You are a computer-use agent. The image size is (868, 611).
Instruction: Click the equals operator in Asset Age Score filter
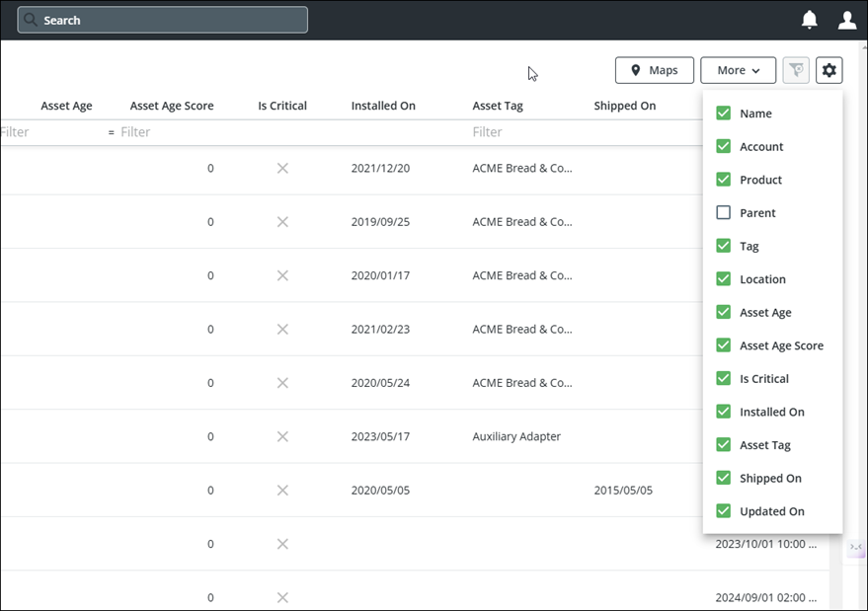click(112, 133)
